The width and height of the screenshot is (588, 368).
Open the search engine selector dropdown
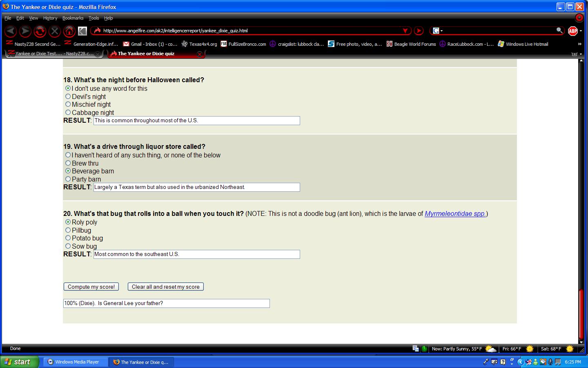(438, 31)
